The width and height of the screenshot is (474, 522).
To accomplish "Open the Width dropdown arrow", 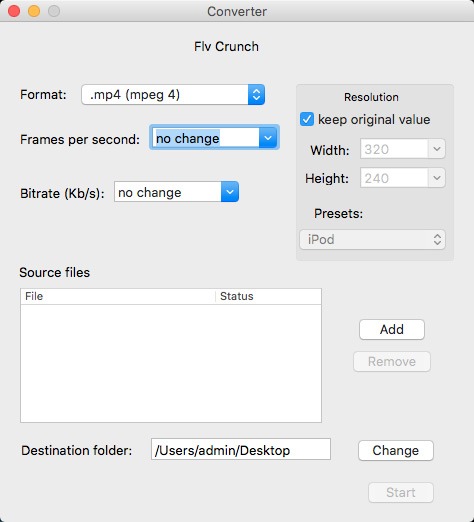I will (437, 149).
